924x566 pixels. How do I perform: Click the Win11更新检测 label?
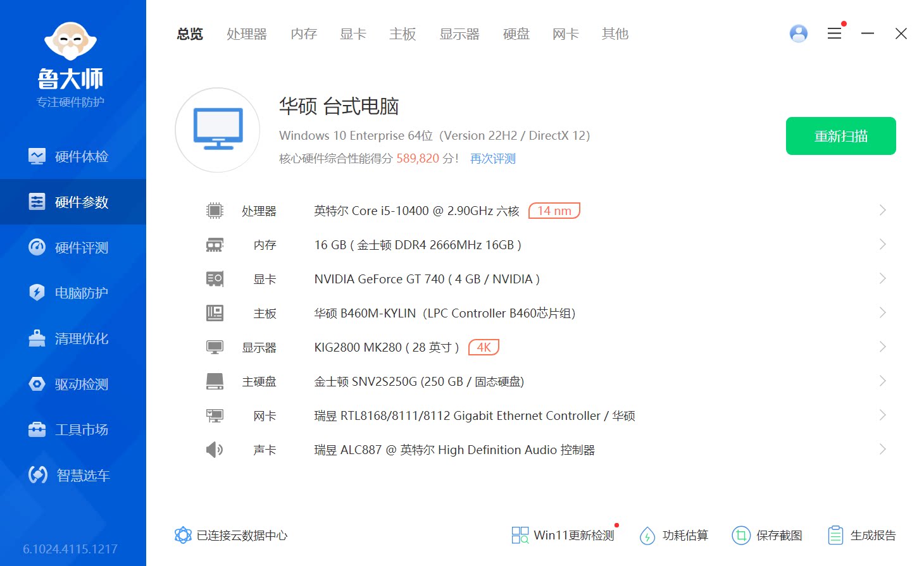pos(574,536)
